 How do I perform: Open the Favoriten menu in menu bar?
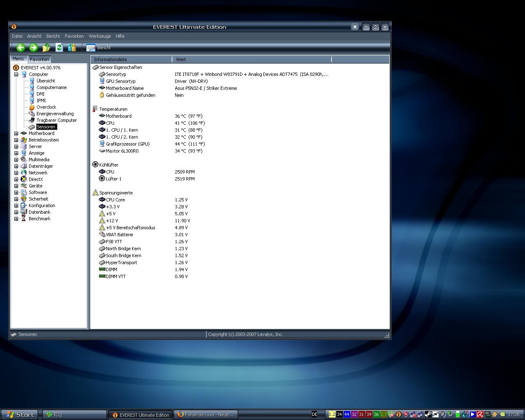74,36
